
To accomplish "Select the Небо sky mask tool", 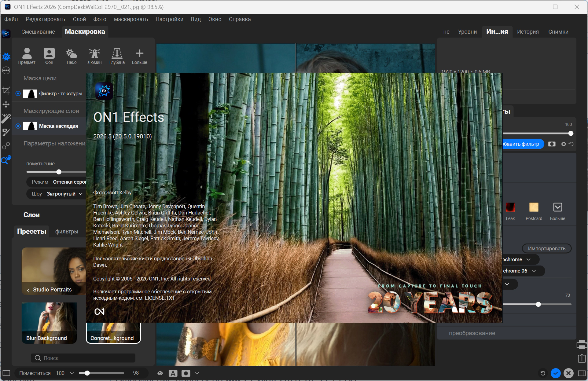I will tap(72, 56).
